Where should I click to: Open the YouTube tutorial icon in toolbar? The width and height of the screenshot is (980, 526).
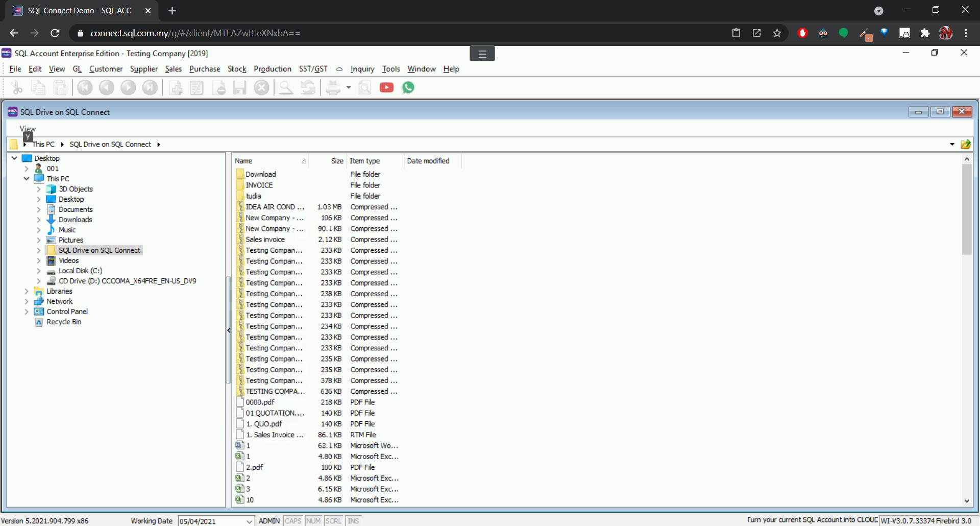(386, 88)
